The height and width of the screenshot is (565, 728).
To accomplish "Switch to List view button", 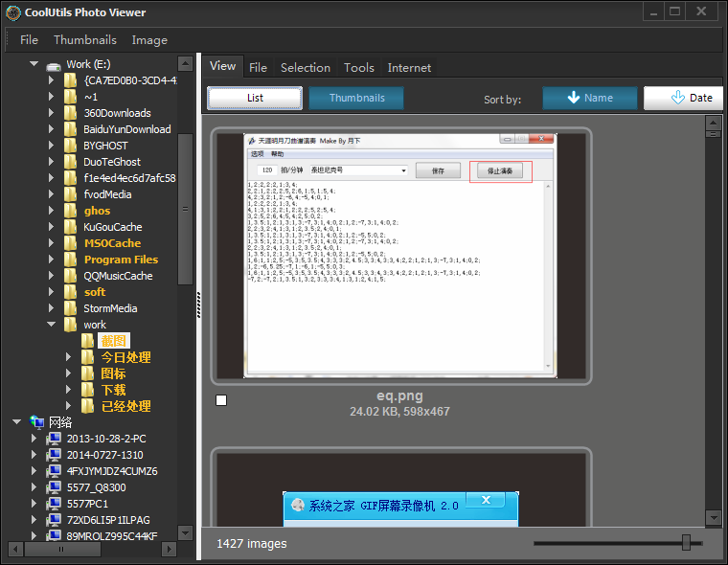I will (x=255, y=98).
